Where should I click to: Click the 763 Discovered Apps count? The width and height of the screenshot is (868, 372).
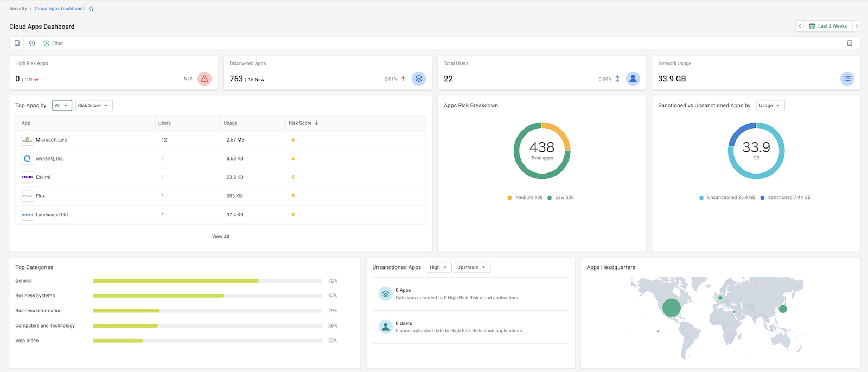pos(236,79)
